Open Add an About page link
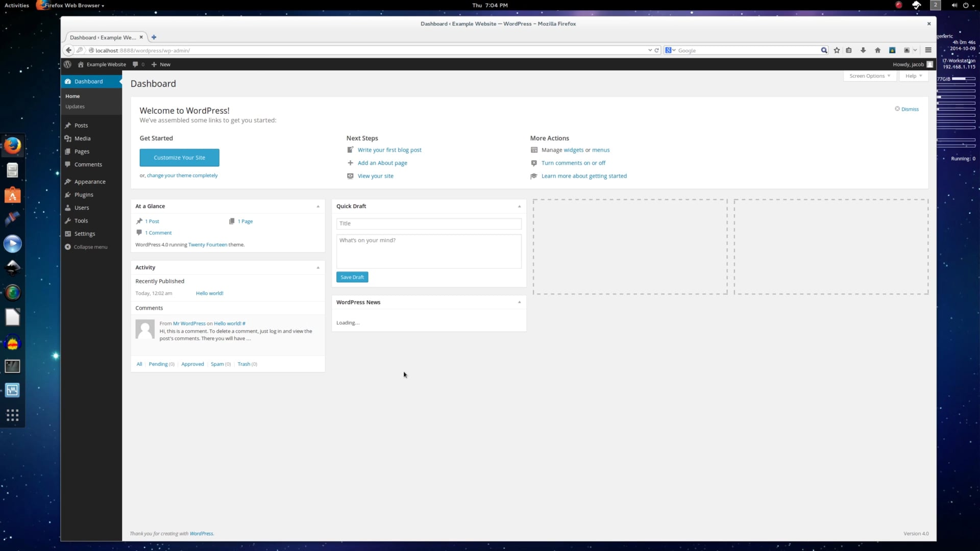The image size is (980, 551). 382,163
